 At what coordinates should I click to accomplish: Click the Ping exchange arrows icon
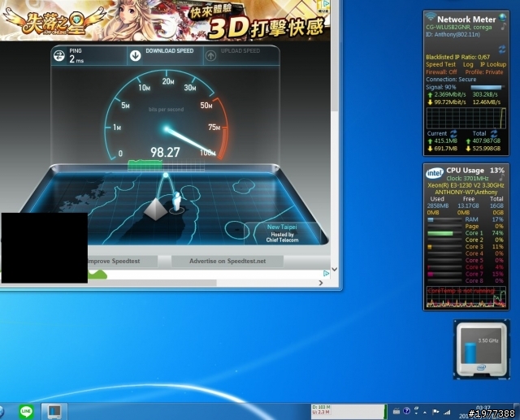(x=59, y=56)
